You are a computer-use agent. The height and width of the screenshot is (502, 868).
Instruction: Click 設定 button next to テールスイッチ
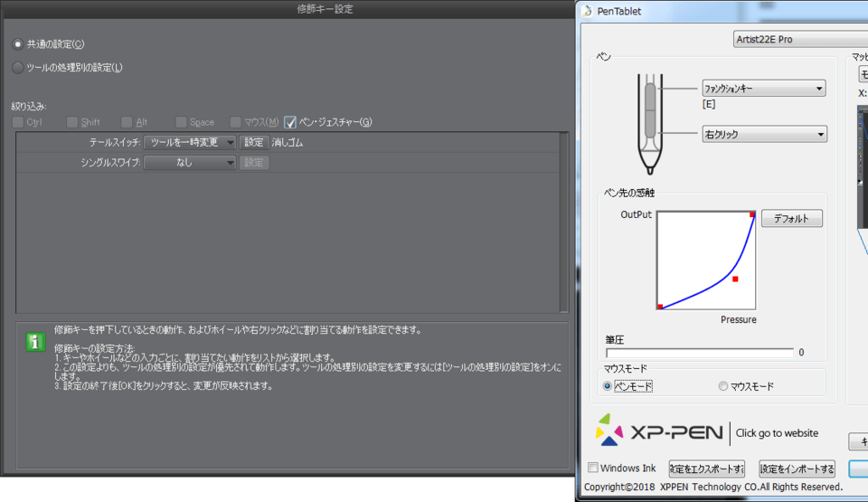254,142
